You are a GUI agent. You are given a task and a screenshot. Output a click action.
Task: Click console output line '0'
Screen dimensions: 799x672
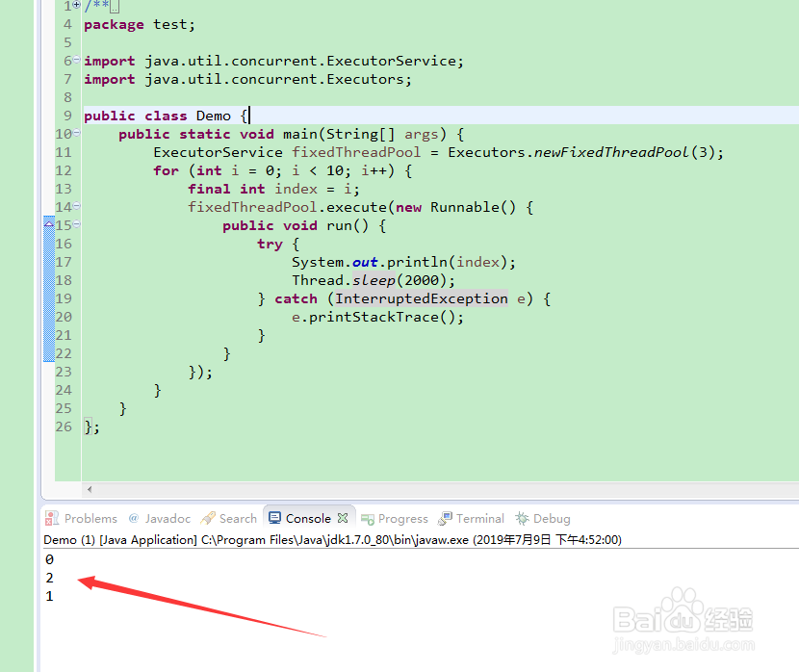[x=49, y=559]
